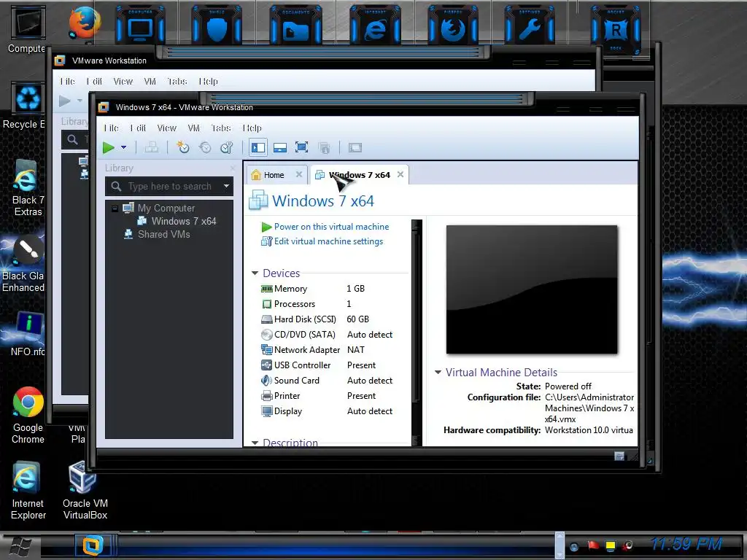Click the device list vertical scrollbar
Image resolution: width=747 pixels, height=560 pixels.
417,332
